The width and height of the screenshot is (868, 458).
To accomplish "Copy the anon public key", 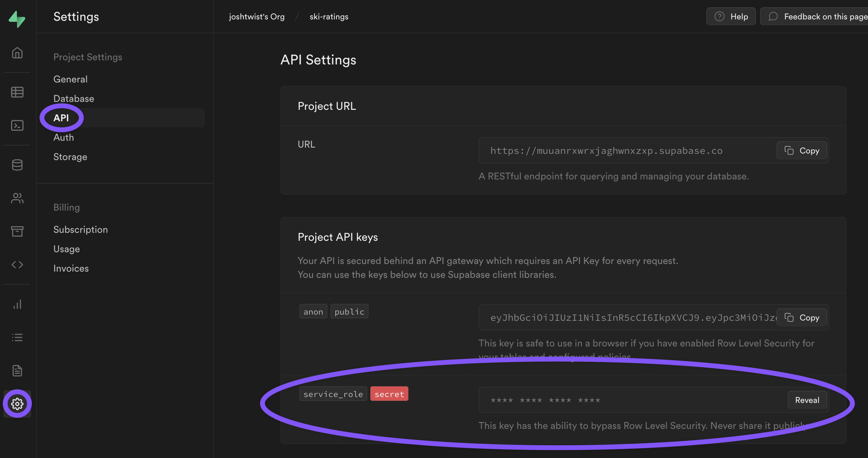I will click(802, 318).
